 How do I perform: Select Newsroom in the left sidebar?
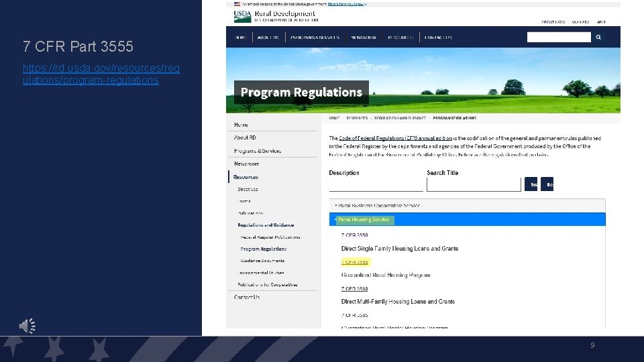(246, 164)
